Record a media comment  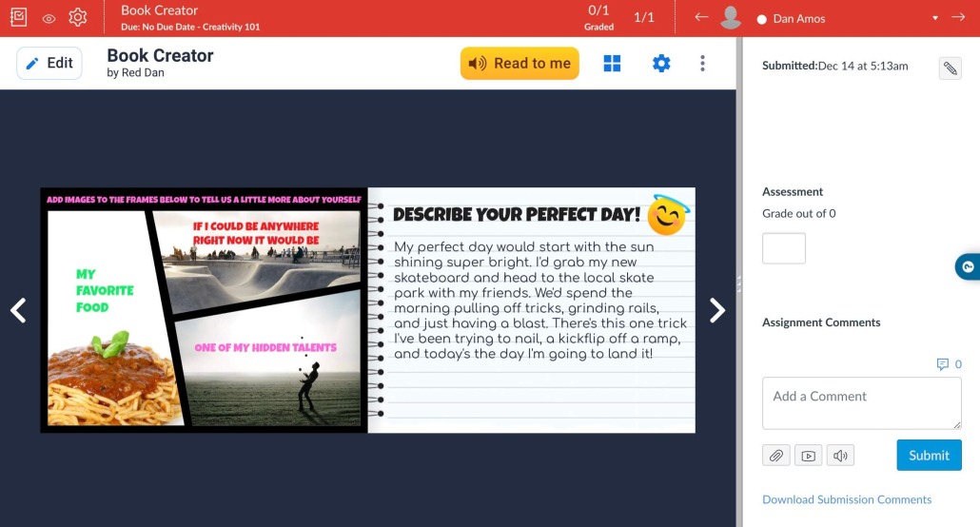pyautogui.click(x=808, y=456)
